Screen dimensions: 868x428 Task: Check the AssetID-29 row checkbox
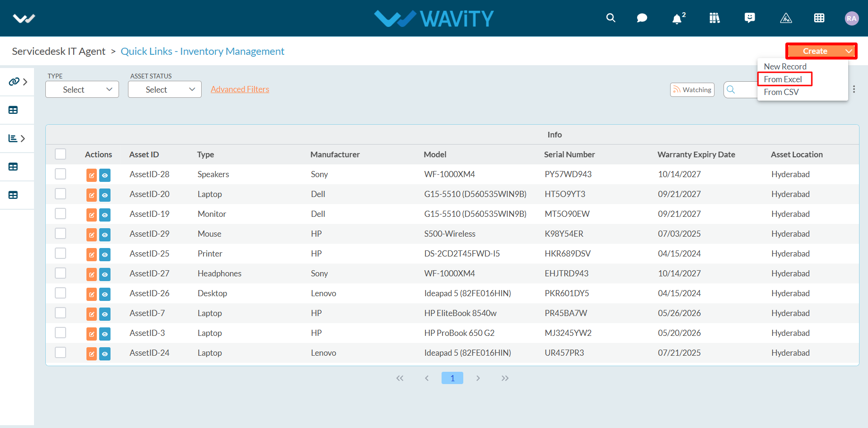tap(60, 233)
